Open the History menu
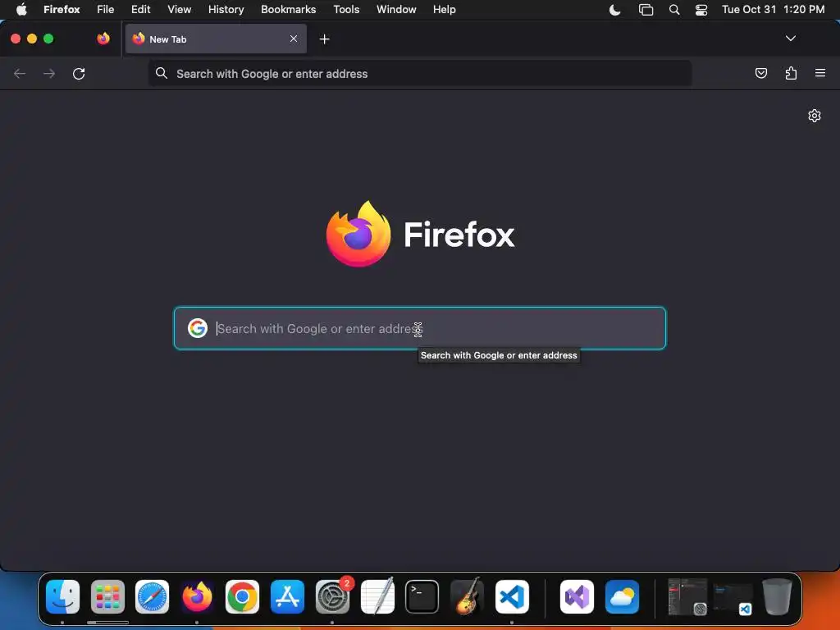Viewport: 840px width, 630px height. tap(226, 9)
